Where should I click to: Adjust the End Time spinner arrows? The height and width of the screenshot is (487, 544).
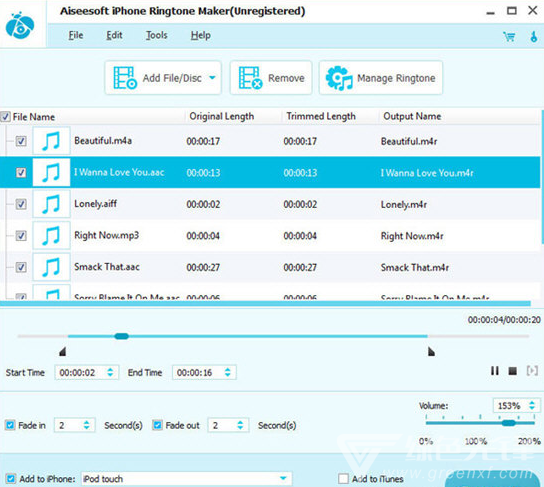tap(228, 373)
